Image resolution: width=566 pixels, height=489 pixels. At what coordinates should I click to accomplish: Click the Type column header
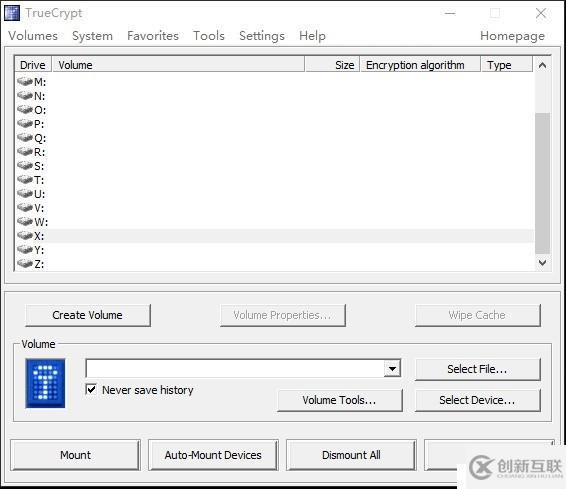click(x=507, y=65)
